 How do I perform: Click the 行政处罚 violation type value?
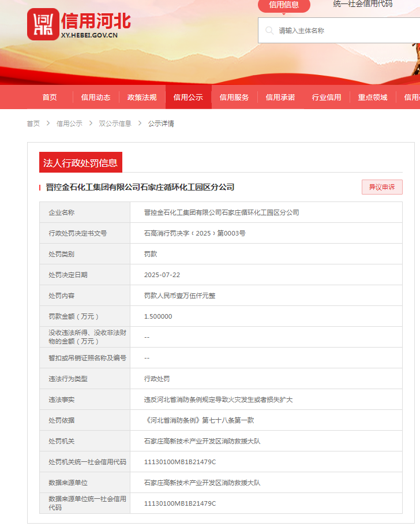click(157, 379)
